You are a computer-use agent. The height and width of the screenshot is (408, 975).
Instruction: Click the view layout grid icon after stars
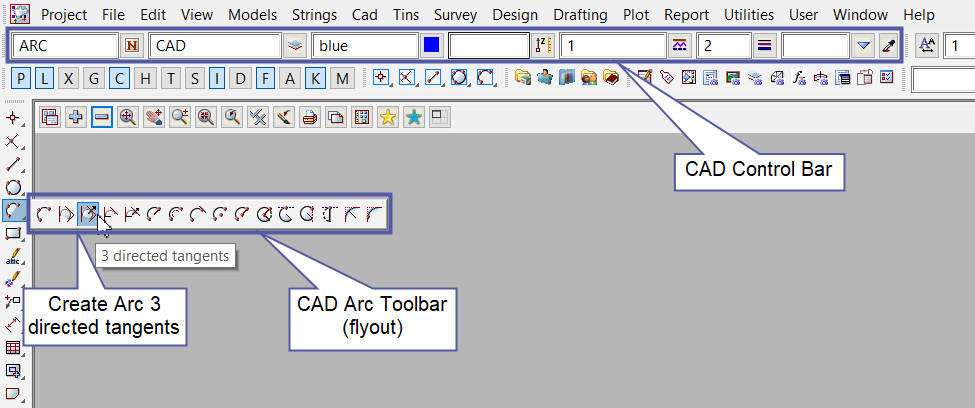click(440, 116)
